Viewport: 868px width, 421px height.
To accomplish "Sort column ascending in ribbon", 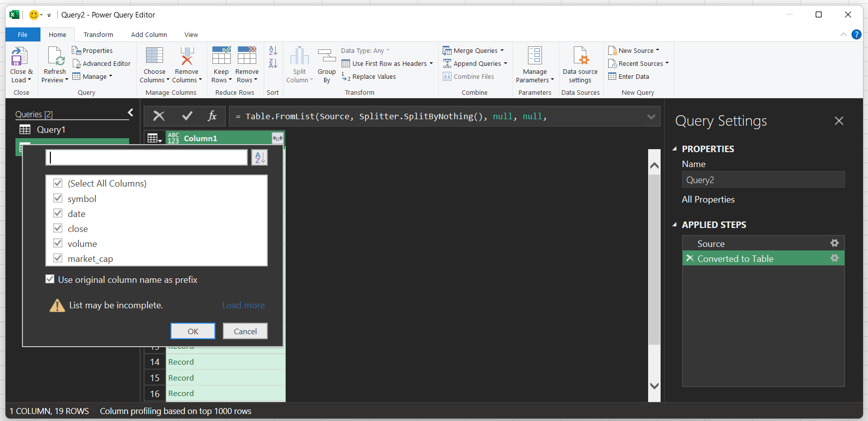I will coord(273,50).
